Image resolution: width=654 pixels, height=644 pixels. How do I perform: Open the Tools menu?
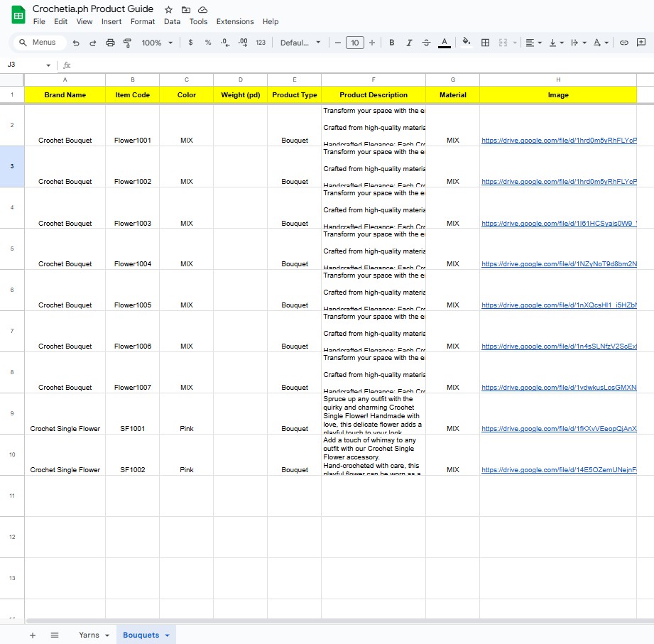(198, 22)
